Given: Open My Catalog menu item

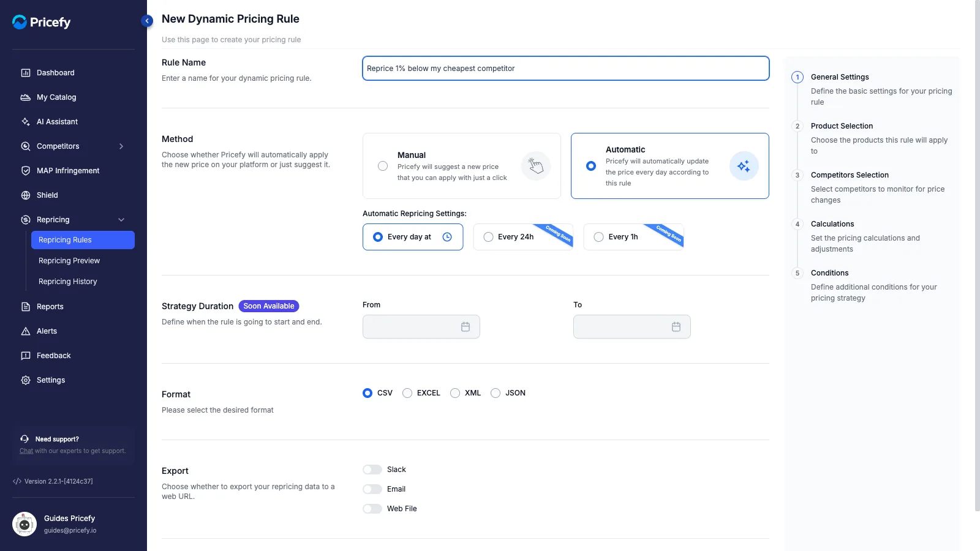Looking at the screenshot, I should 73,97.
